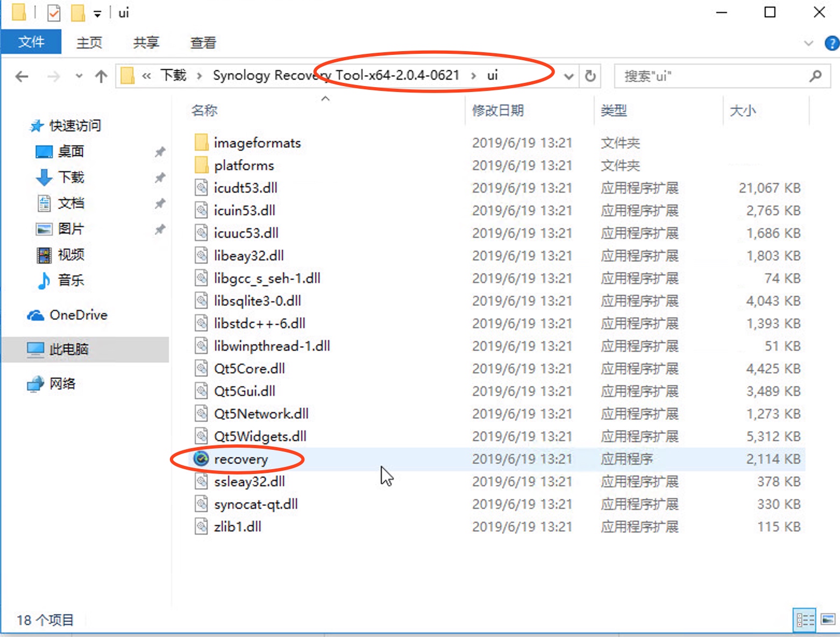The image size is (840, 637).
Task: Expand the chevron after 下载 breadcrumb
Action: tap(200, 76)
